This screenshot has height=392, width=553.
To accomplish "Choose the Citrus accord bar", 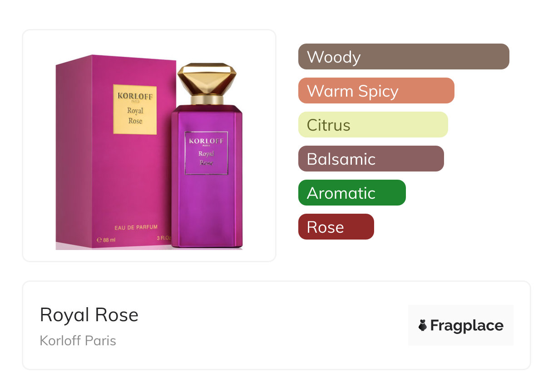I will coord(373,125).
